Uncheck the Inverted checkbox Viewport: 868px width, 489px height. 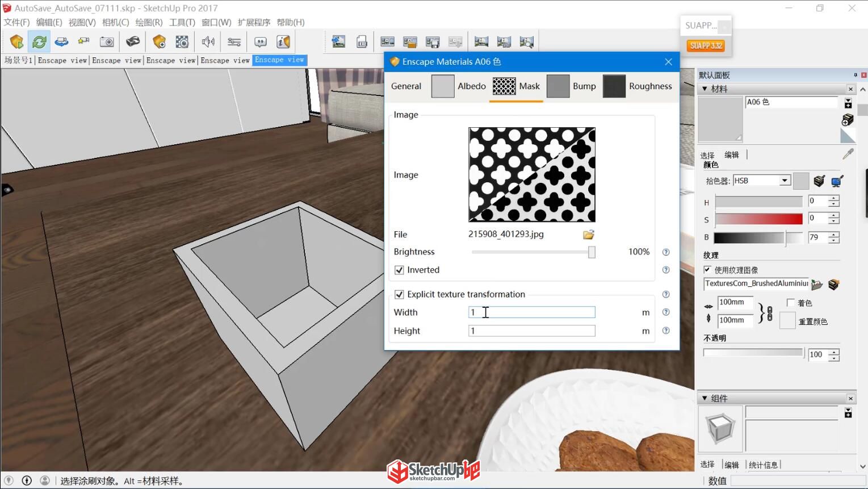pos(399,270)
